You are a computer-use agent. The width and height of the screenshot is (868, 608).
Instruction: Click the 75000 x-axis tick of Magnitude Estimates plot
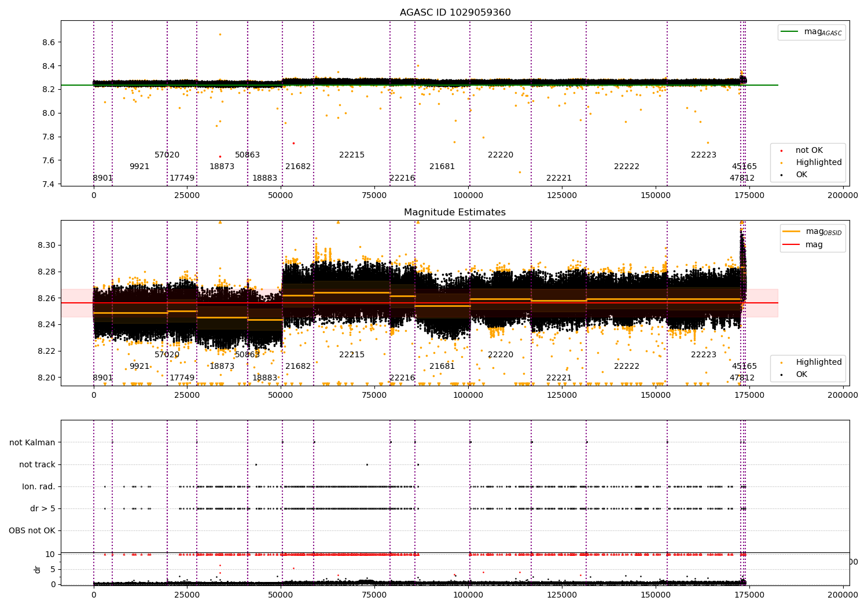374,395
